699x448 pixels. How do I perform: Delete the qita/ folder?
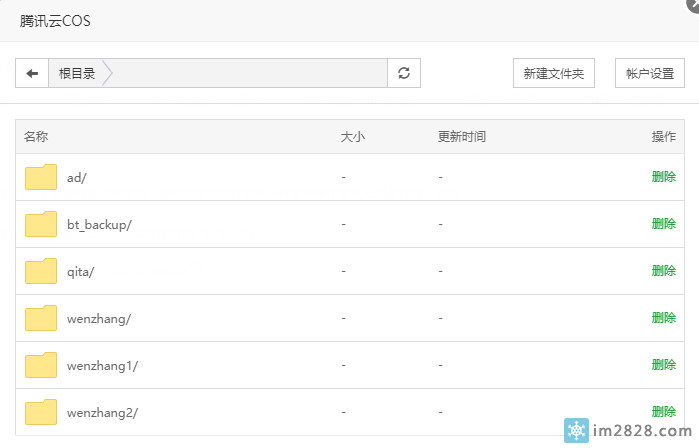(x=664, y=271)
